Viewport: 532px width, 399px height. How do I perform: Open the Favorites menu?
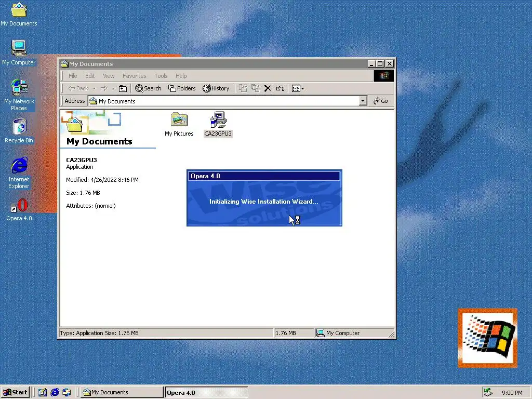pyautogui.click(x=135, y=76)
